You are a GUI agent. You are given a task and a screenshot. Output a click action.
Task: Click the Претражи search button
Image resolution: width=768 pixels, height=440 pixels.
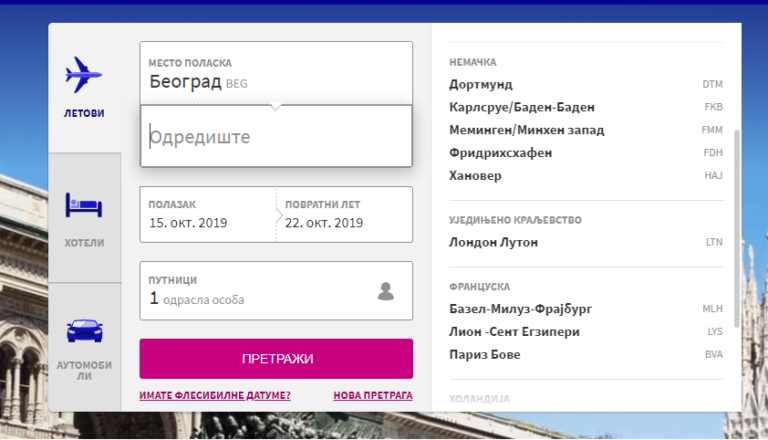click(x=276, y=359)
